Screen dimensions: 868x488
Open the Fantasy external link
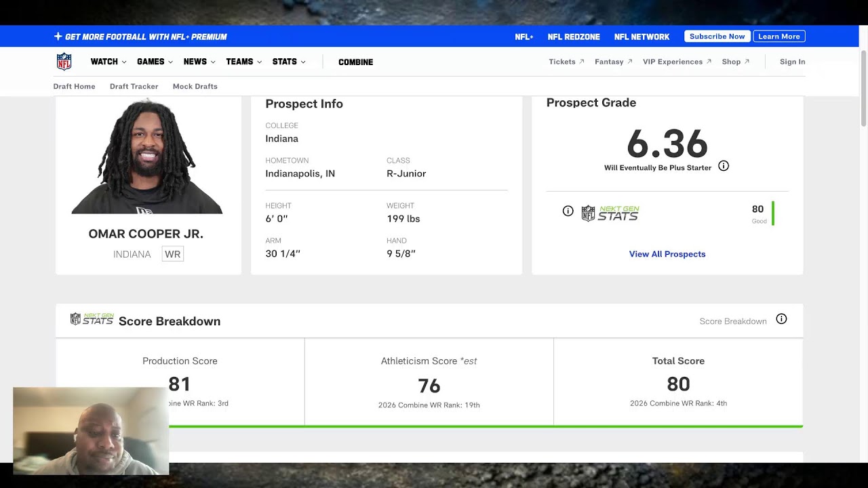[x=614, y=62]
